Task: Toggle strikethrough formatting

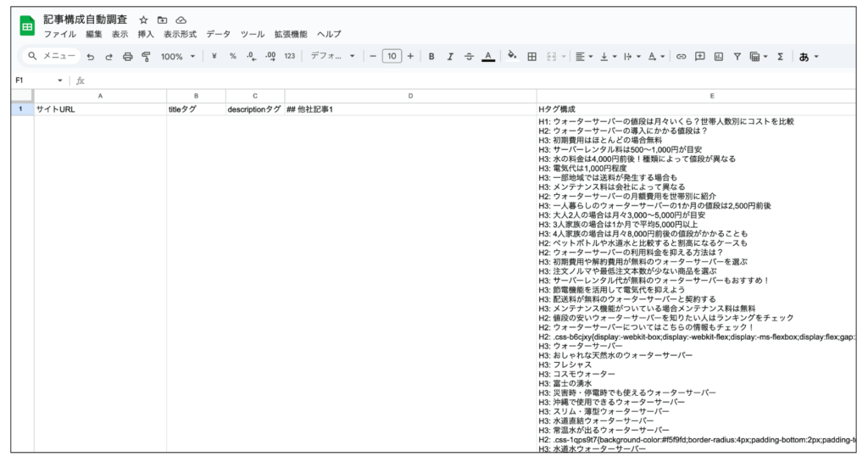Action: [470, 57]
